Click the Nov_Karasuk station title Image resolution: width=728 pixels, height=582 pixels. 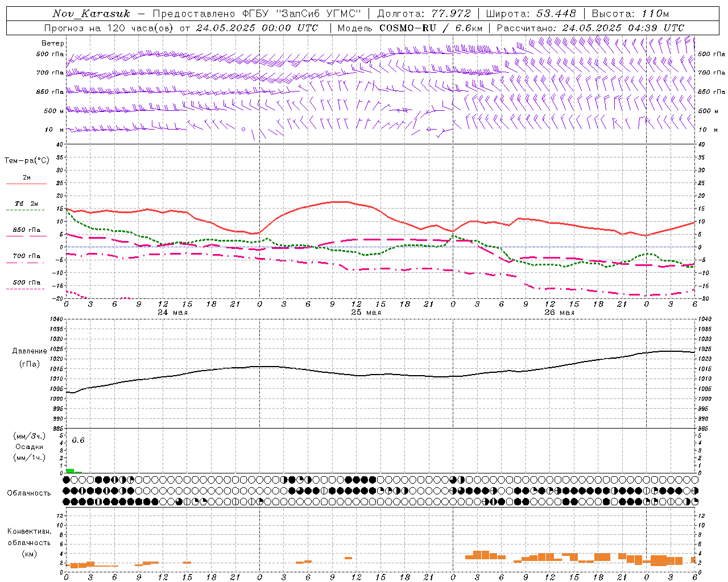[91, 14]
